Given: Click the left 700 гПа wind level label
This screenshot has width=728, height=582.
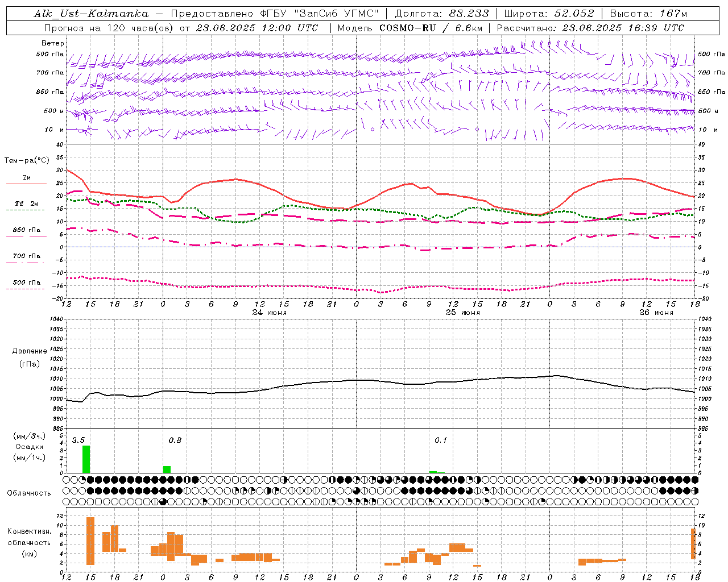Looking at the screenshot, I should (x=50, y=72).
